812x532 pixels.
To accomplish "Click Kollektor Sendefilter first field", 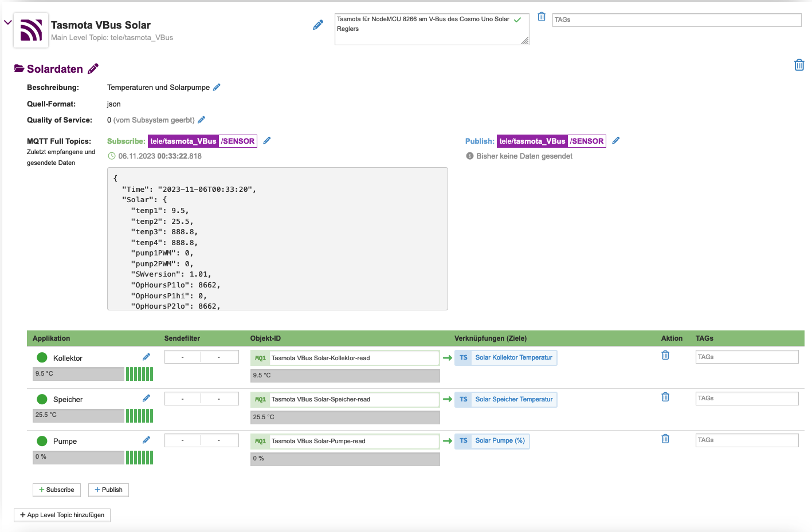I will pyautogui.click(x=183, y=357).
